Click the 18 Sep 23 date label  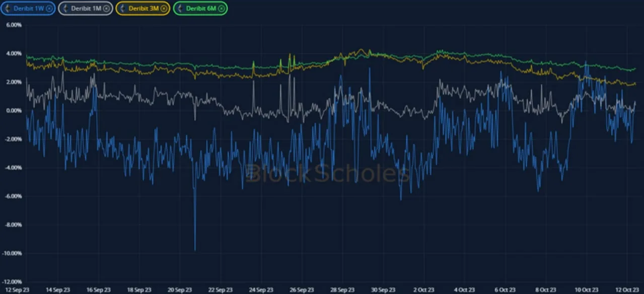139,290
